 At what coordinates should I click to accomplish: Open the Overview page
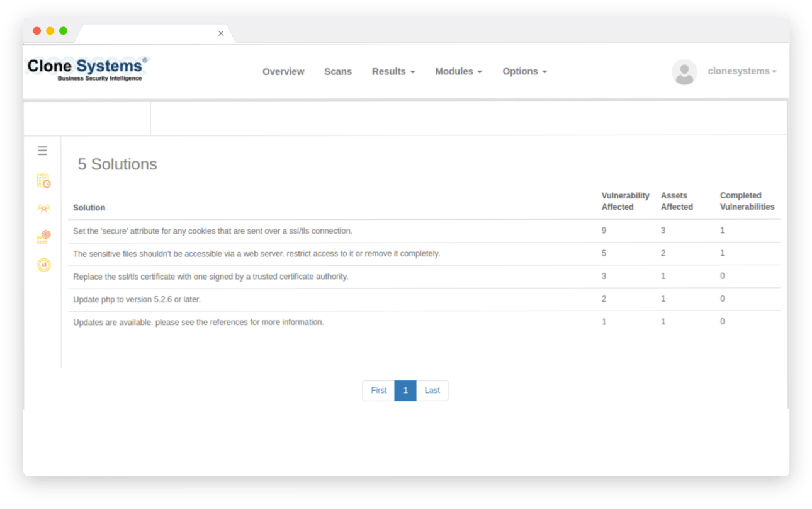[283, 72]
